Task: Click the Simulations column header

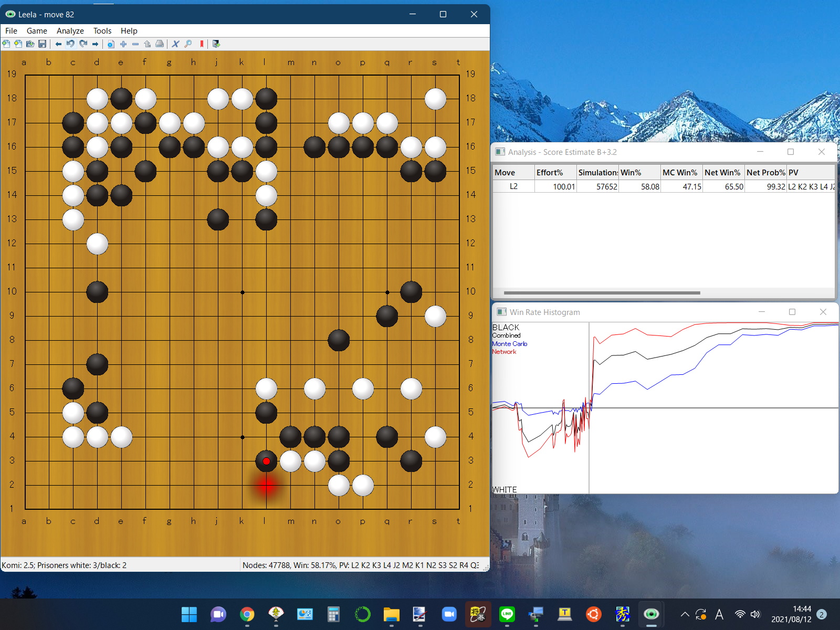Action: tap(597, 173)
